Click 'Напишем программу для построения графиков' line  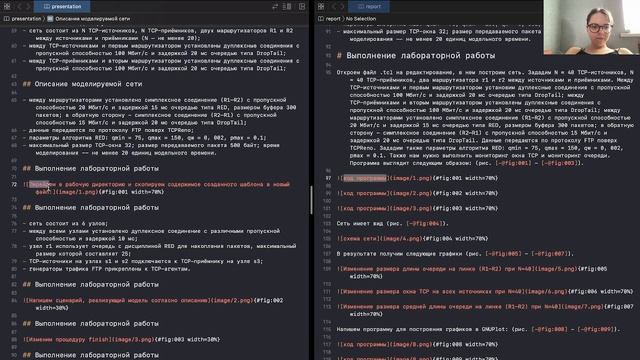click(x=478, y=329)
